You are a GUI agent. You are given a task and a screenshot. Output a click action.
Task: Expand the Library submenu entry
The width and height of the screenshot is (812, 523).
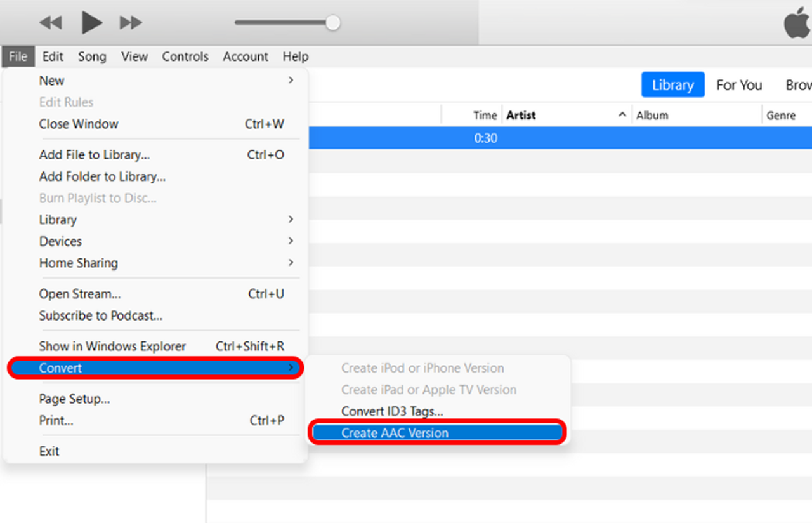pyautogui.click(x=155, y=220)
